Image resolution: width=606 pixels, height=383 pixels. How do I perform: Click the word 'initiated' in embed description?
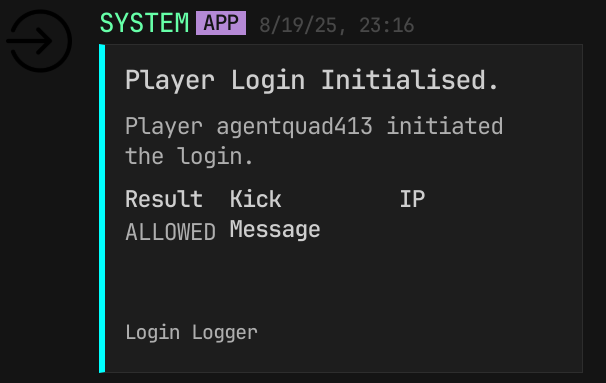pyautogui.click(x=445, y=126)
